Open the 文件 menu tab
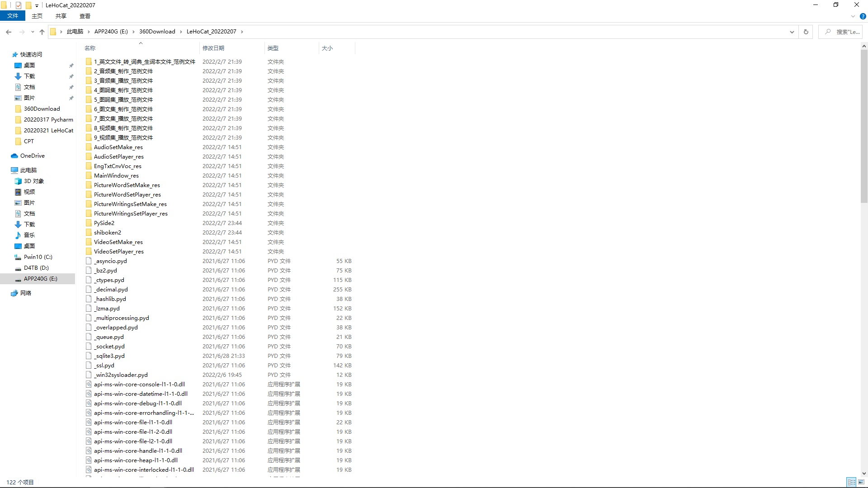The height and width of the screenshot is (488, 868). click(x=13, y=16)
